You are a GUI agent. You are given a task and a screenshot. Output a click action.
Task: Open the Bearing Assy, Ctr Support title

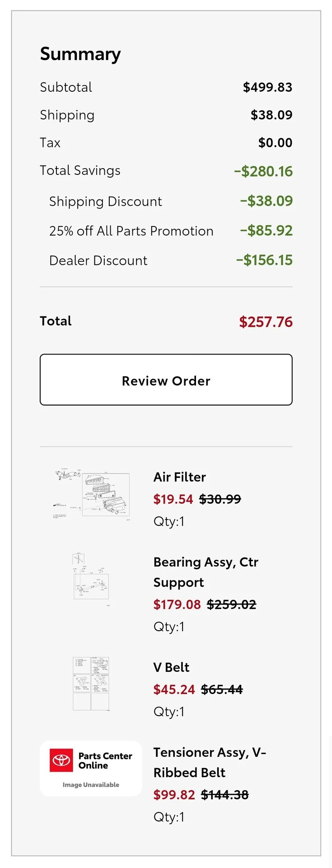pos(206,572)
